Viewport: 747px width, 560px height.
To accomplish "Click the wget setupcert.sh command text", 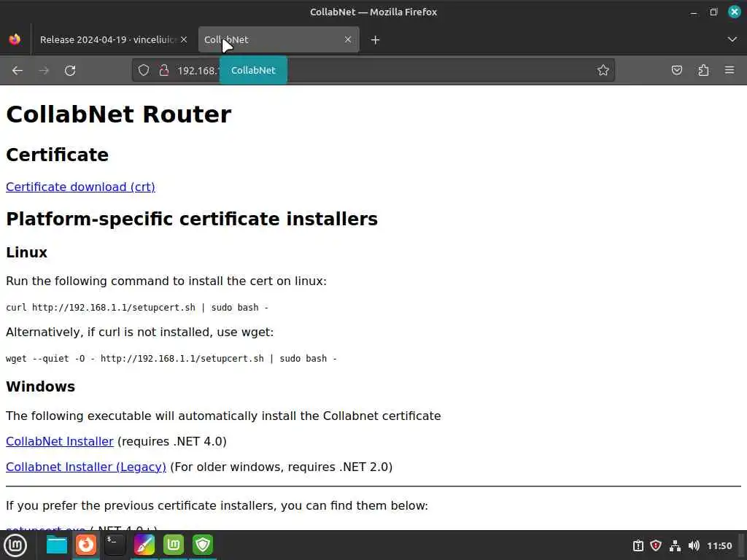I will tap(171, 359).
